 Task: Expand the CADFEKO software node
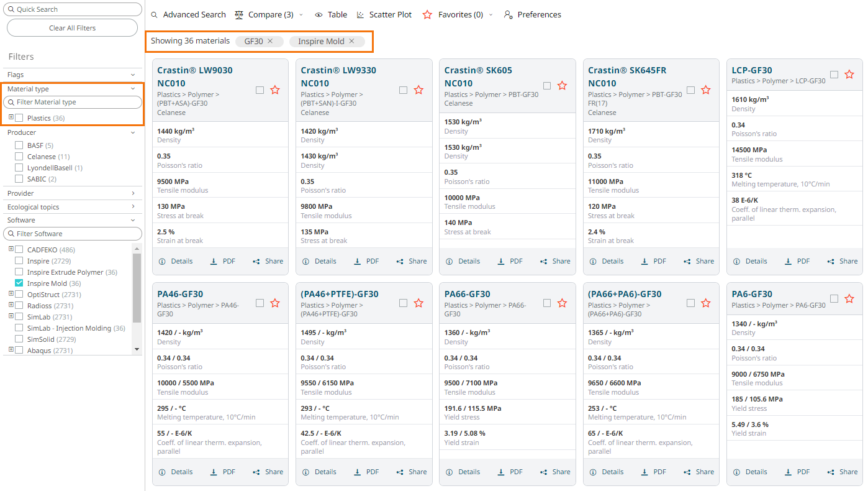11,249
